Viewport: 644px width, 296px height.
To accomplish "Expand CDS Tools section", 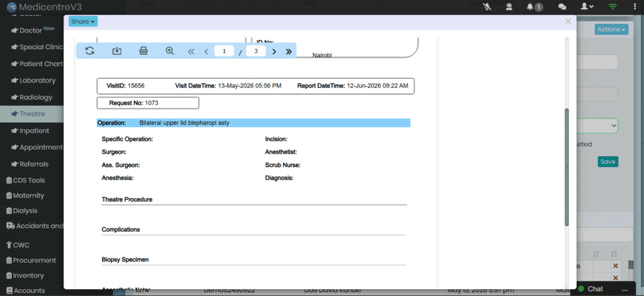I will coord(25,180).
